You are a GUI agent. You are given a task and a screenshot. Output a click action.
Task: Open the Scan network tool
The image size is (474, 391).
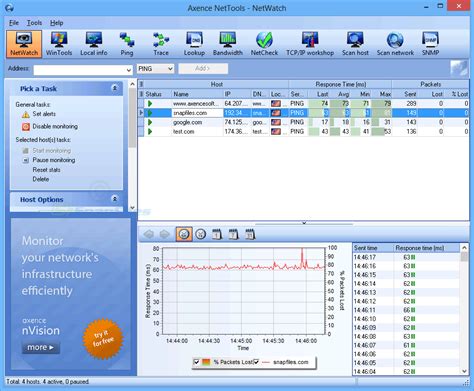coord(395,44)
